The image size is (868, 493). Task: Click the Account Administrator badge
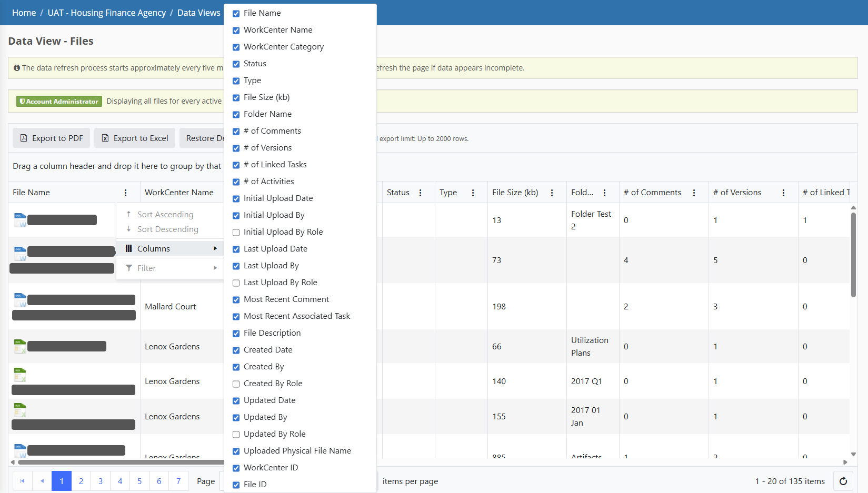pyautogui.click(x=59, y=101)
